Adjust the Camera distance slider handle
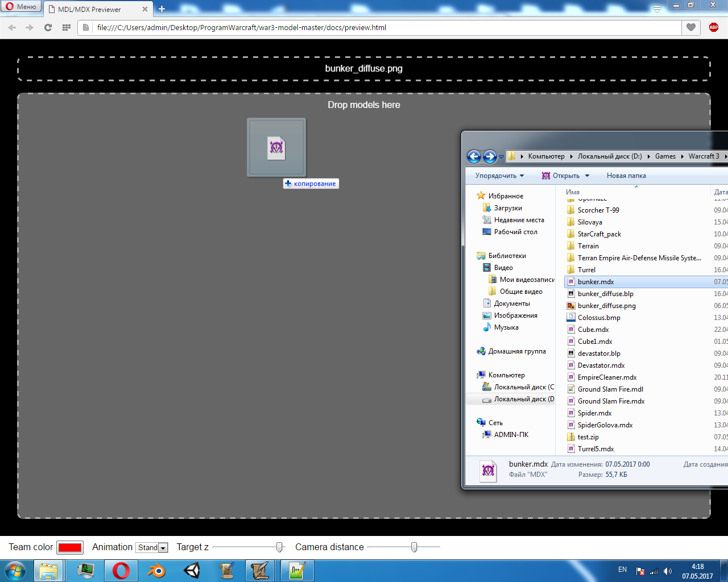 414,547
